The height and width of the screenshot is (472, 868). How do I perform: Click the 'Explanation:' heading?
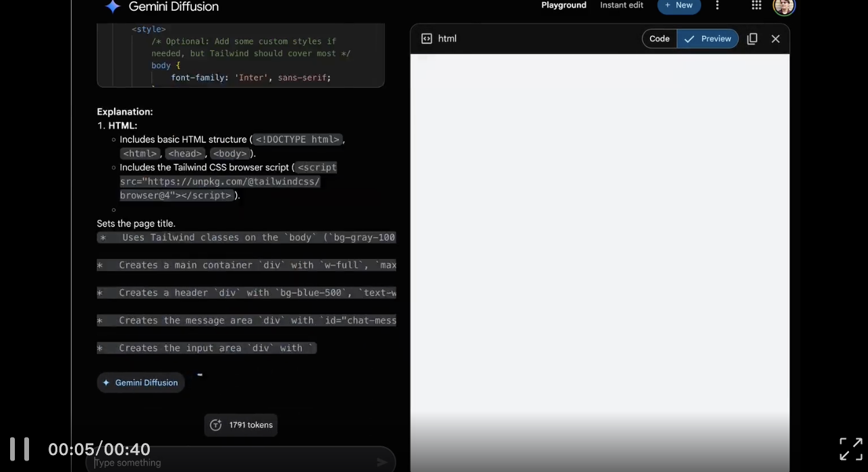[125, 112]
